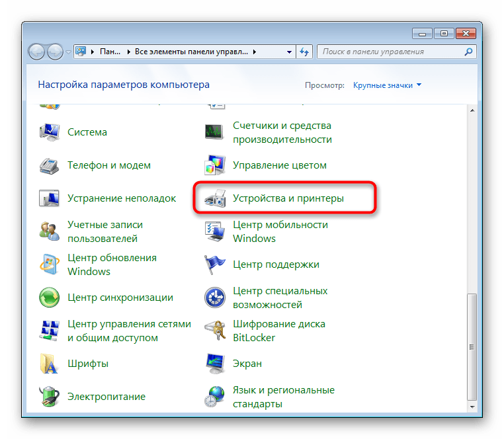Minimize the Control Panel window
The image size is (504, 439).
423,34
